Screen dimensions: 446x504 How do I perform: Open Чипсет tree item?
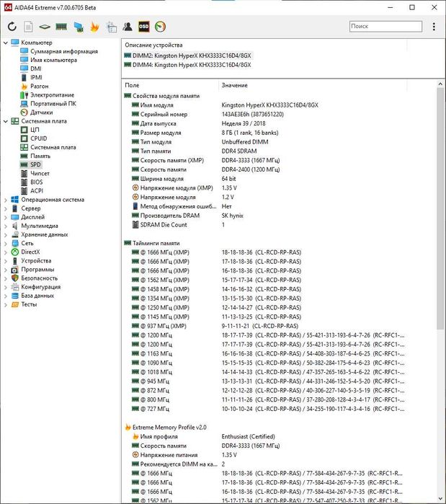click(x=40, y=173)
